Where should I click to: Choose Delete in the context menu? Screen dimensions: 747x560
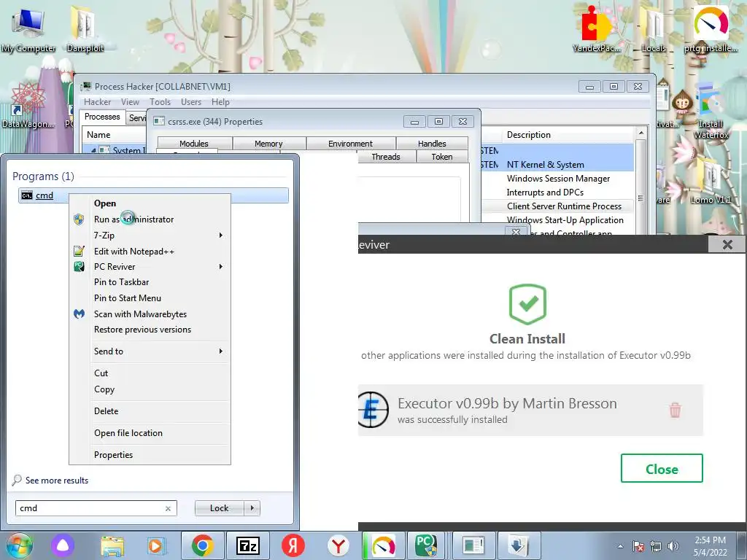tap(107, 411)
